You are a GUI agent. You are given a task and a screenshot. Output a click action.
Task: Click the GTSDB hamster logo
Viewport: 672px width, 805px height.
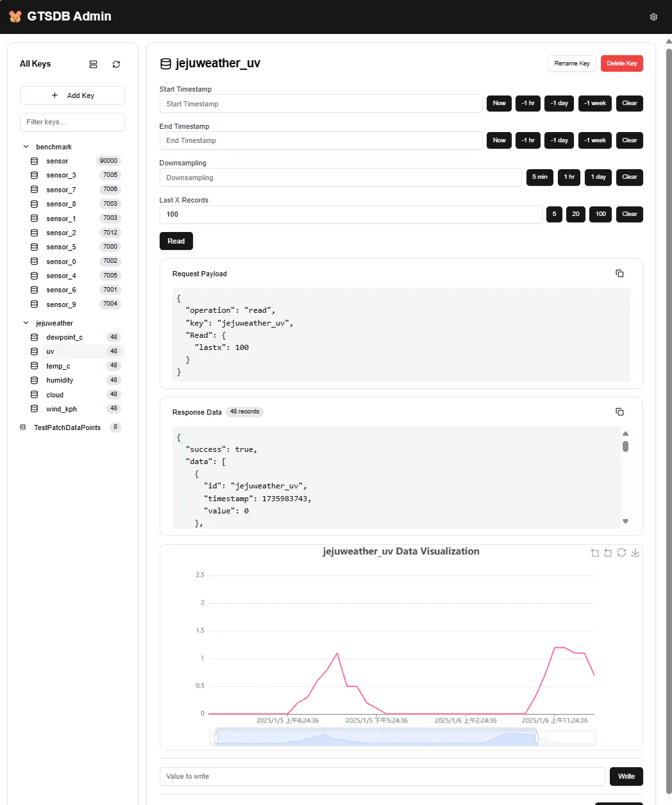(x=15, y=17)
